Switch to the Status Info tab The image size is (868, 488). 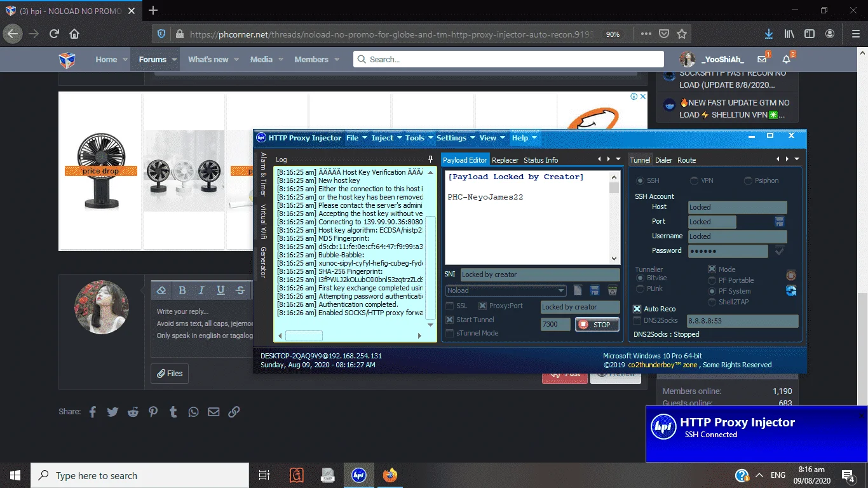click(x=541, y=160)
